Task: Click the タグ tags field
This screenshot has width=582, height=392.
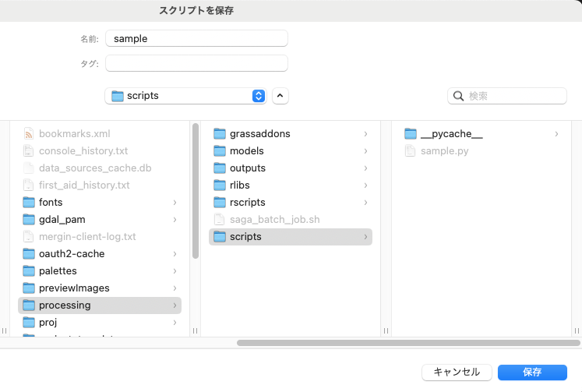Action: (196, 63)
